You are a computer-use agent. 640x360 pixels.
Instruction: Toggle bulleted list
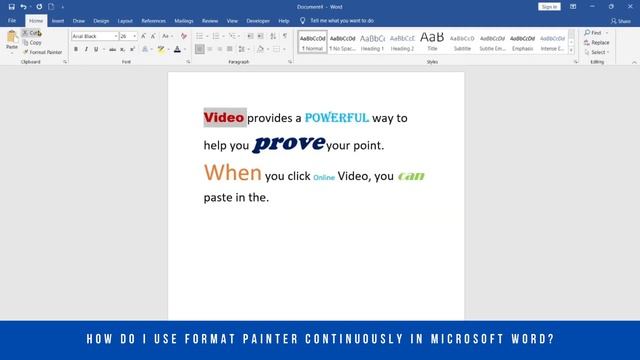(199, 36)
